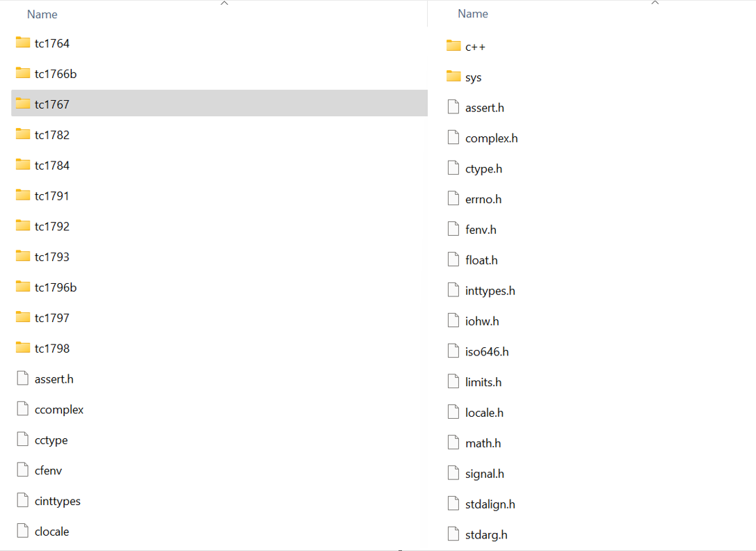Click the tc1796b folder name

[x=56, y=287]
